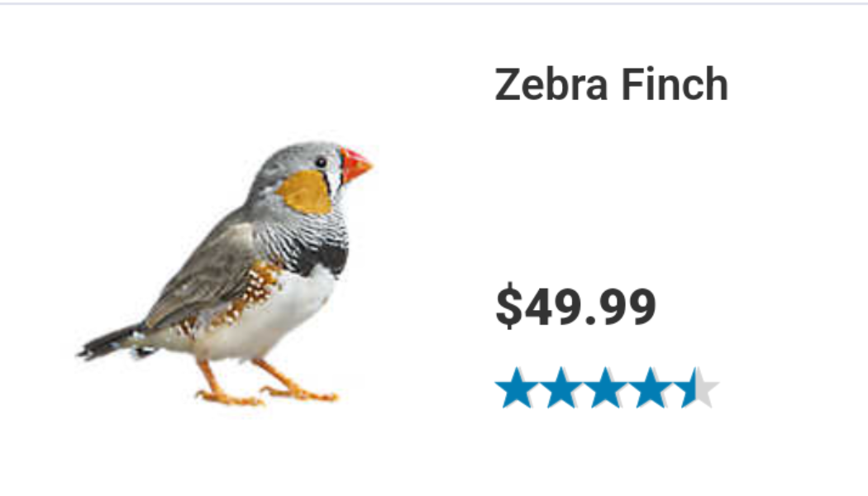Click the first blue rating star
Viewport: 868px width, 496px height.
pyautogui.click(x=516, y=388)
